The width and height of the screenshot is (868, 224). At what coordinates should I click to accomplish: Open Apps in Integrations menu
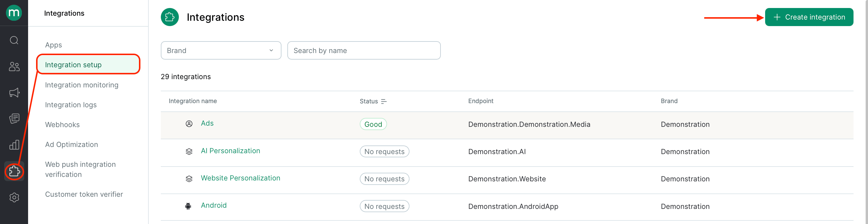[54, 45]
